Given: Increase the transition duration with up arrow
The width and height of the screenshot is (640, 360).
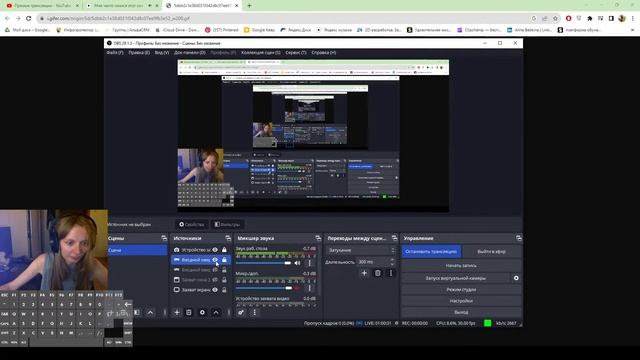Looking at the screenshot, I should coord(393,260).
